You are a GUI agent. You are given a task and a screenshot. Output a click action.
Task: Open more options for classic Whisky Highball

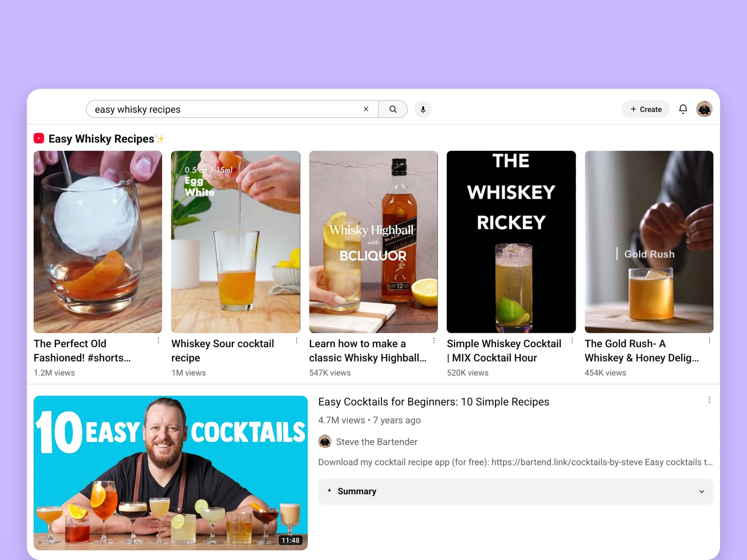pos(434,341)
